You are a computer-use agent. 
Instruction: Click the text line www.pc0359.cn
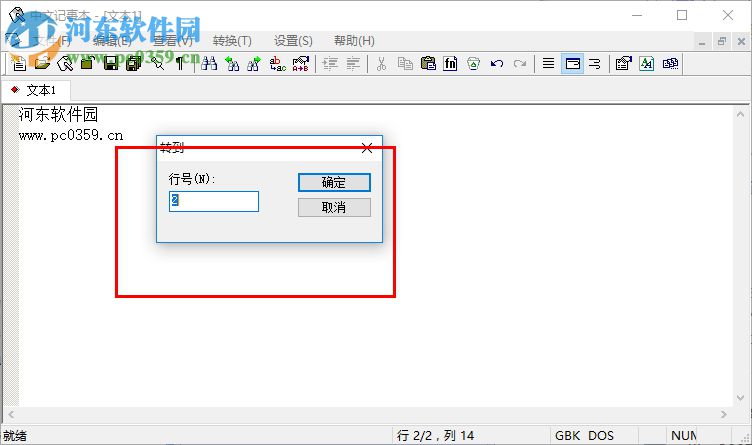(x=71, y=136)
